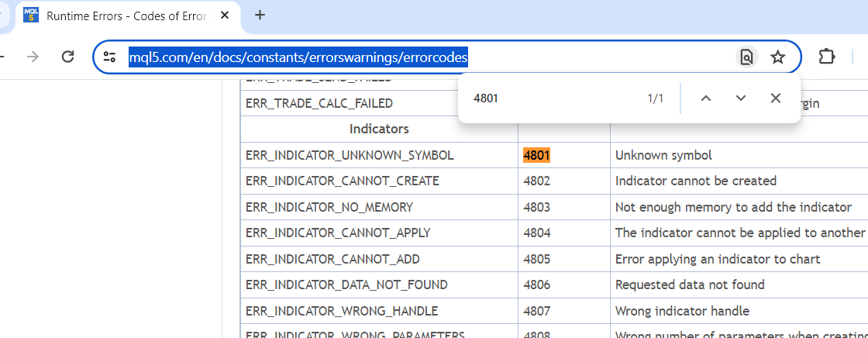Close the Runtime Errors tab
Viewport: 868px width, 338px height.
[x=224, y=16]
